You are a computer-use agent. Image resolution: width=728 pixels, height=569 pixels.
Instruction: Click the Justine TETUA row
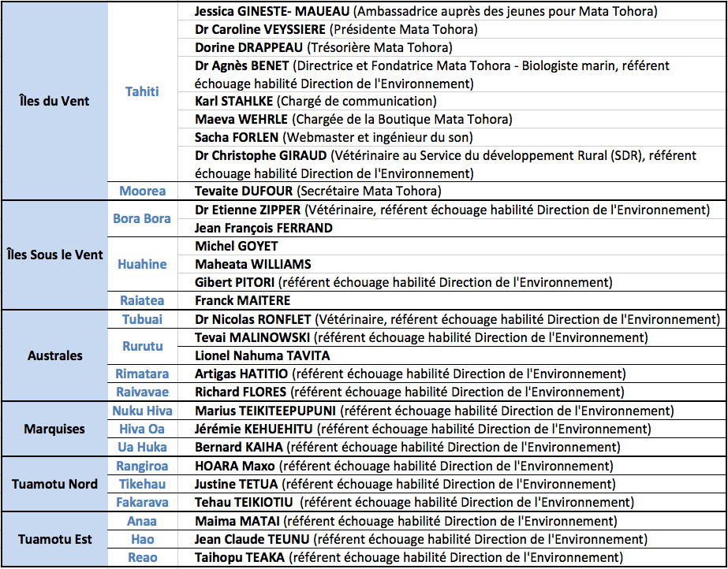(x=405, y=484)
